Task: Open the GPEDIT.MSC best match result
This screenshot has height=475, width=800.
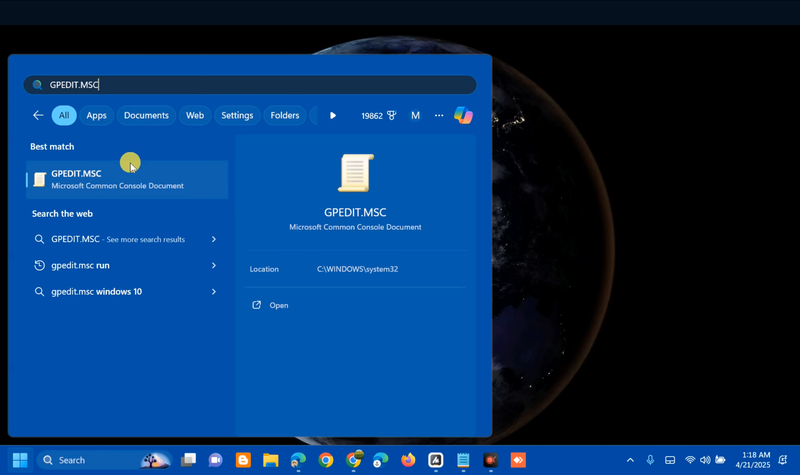Action: point(127,180)
